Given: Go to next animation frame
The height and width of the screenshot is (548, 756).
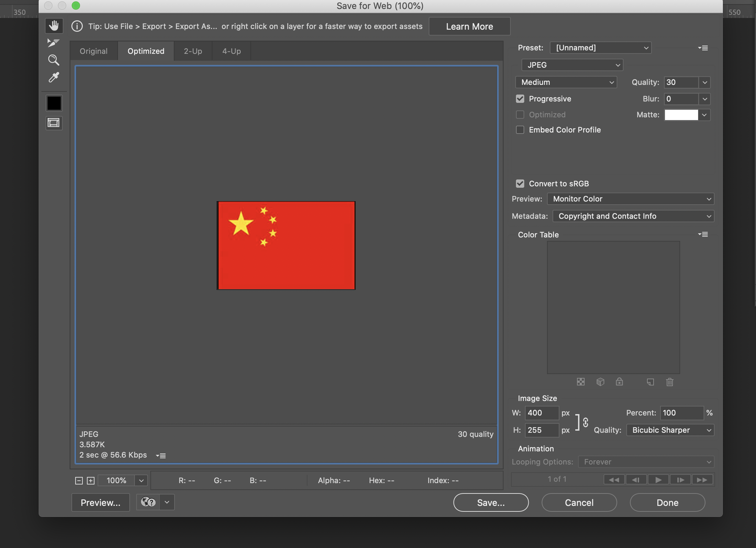Looking at the screenshot, I should tap(680, 480).
